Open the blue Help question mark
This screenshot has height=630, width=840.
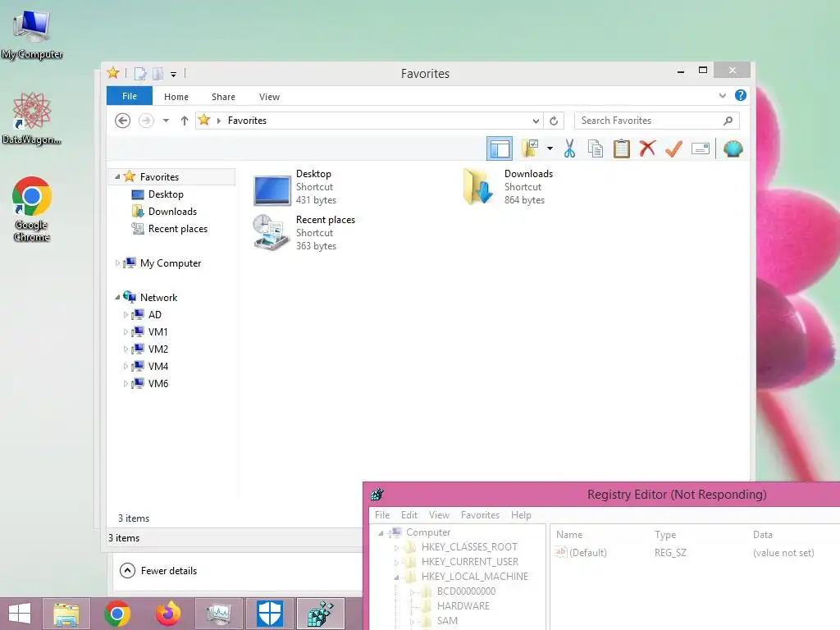(x=741, y=95)
